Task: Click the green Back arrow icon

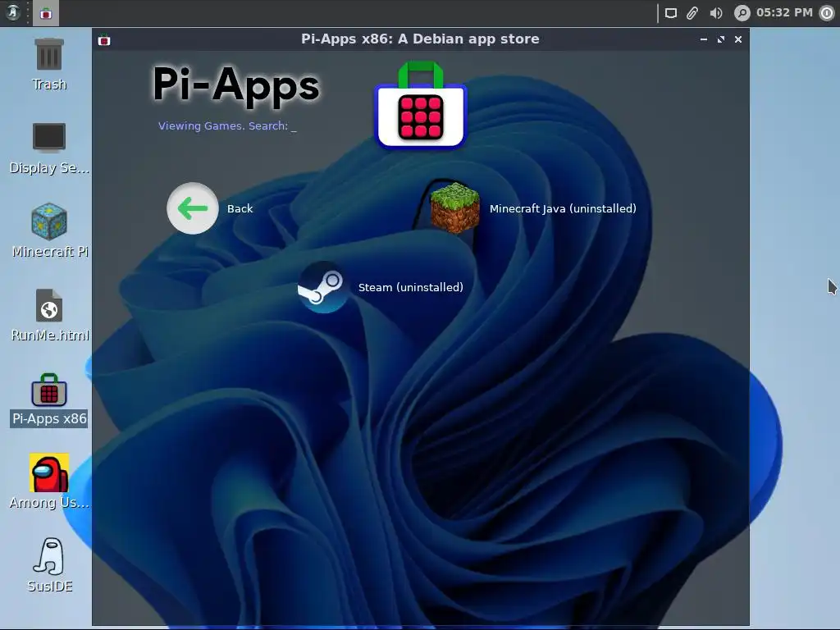Action: pyautogui.click(x=192, y=208)
